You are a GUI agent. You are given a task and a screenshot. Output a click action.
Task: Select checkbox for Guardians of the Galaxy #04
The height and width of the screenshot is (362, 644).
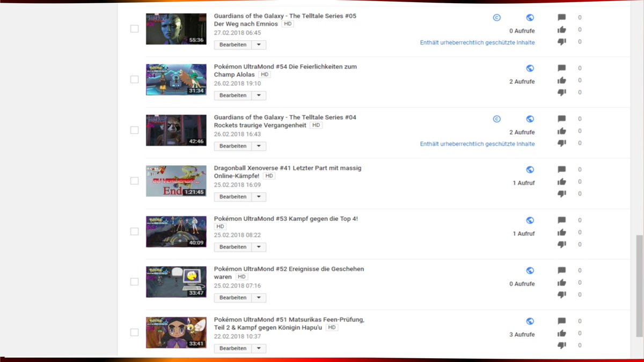click(134, 130)
